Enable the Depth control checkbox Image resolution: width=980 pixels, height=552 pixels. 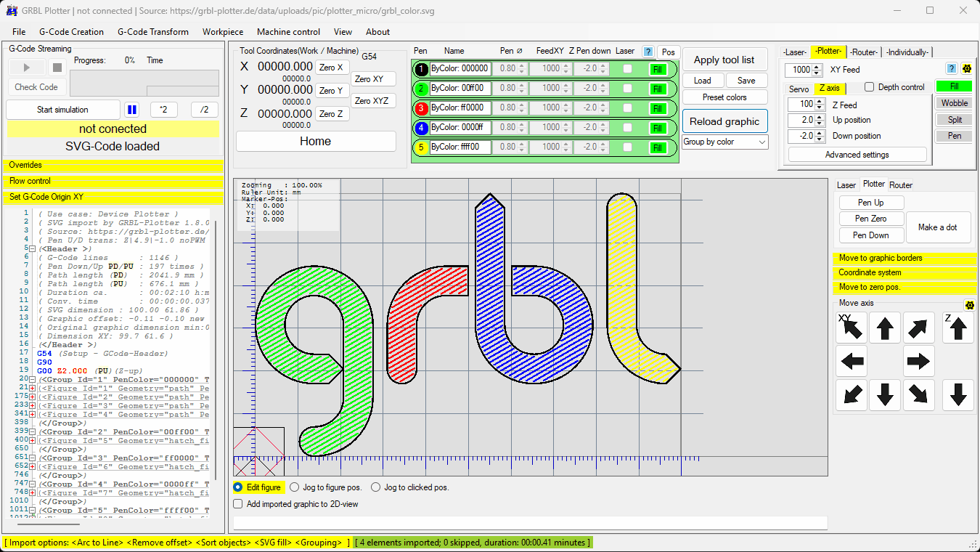click(869, 87)
